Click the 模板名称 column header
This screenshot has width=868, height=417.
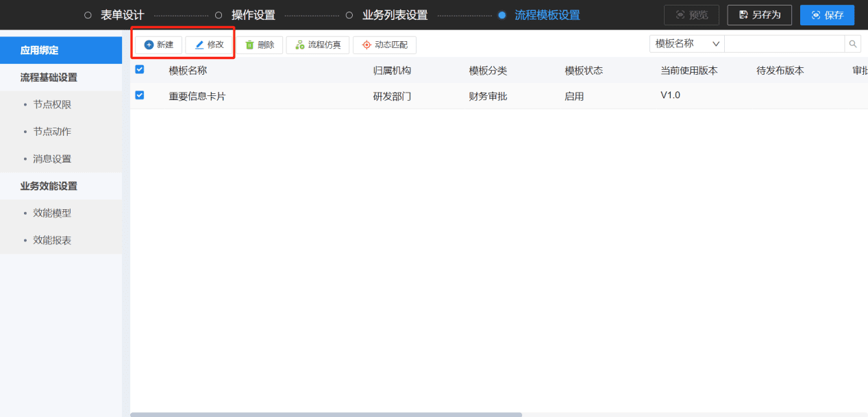pyautogui.click(x=188, y=71)
